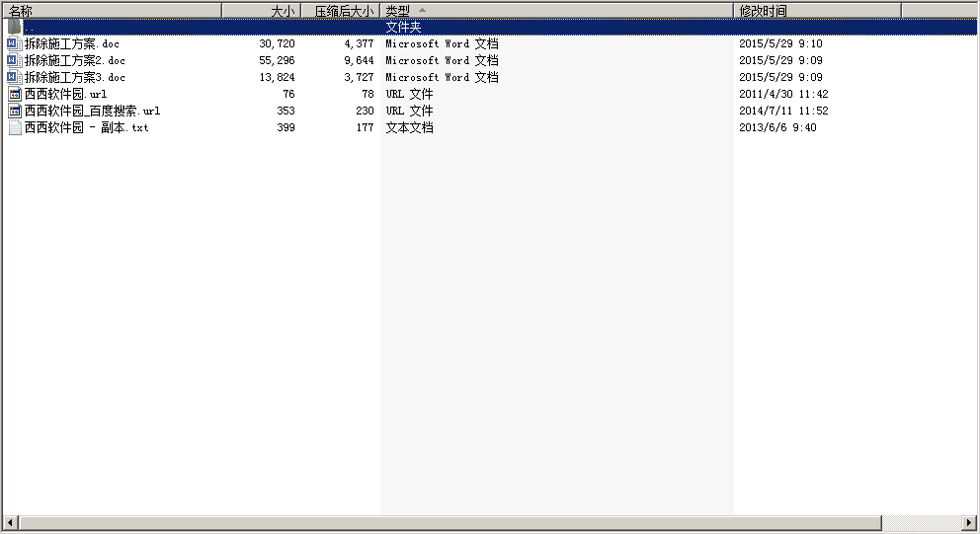This screenshot has height=534, width=980.
Task: Click the size value 30,720
Action: pos(277,43)
